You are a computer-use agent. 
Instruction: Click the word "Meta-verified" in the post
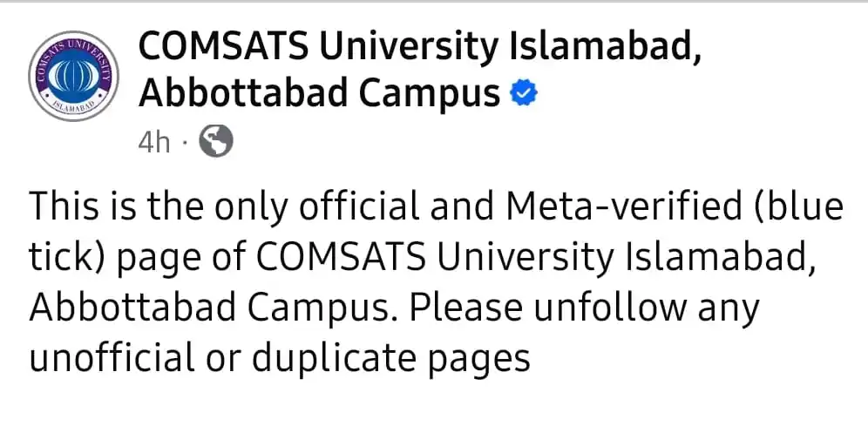pos(623,206)
